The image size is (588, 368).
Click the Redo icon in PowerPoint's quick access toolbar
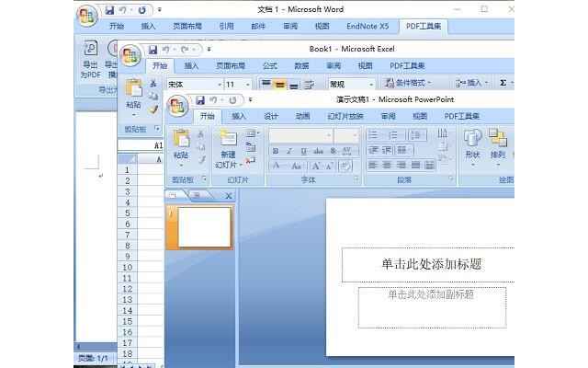232,100
